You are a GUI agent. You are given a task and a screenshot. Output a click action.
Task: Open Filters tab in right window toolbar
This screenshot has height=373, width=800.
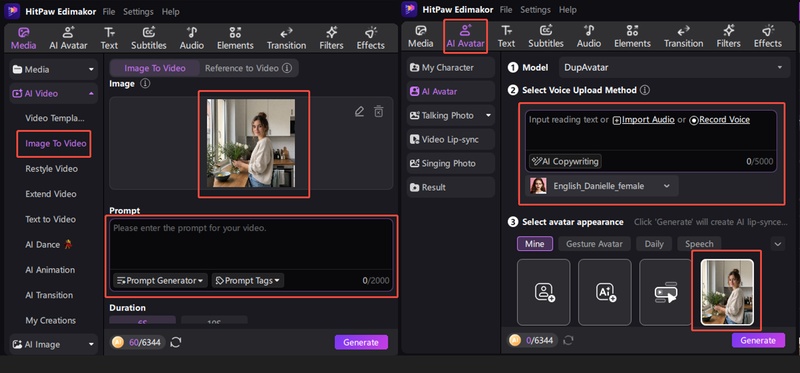(728, 37)
